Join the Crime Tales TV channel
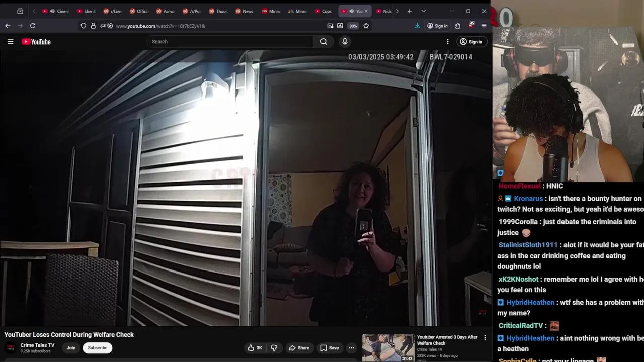This screenshot has width=644, height=362. (71, 348)
